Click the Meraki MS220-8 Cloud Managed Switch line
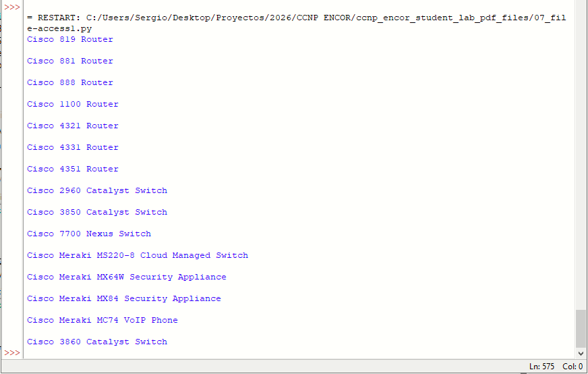 (x=138, y=256)
